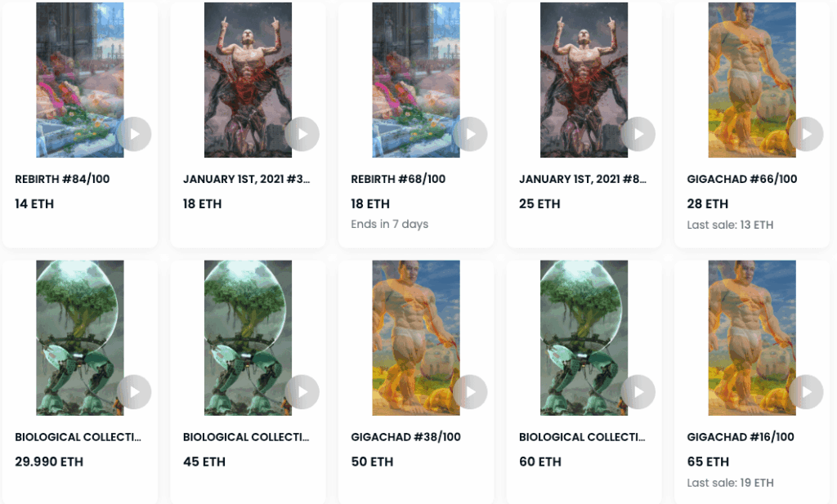This screenshot has width=837, height=504.
Task: Play the 25 ETH January 1st, 2021 video
Action: tap(638, 134)
